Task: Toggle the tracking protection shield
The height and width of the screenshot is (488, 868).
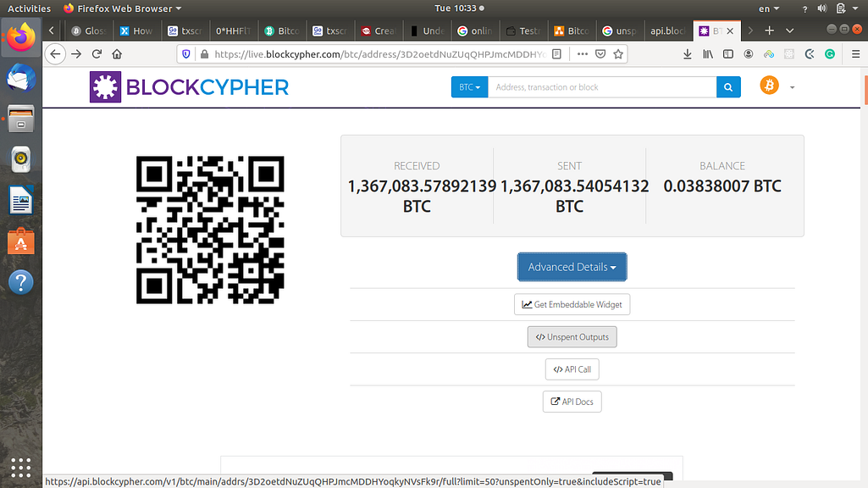Action: click(x=185, y=53)
